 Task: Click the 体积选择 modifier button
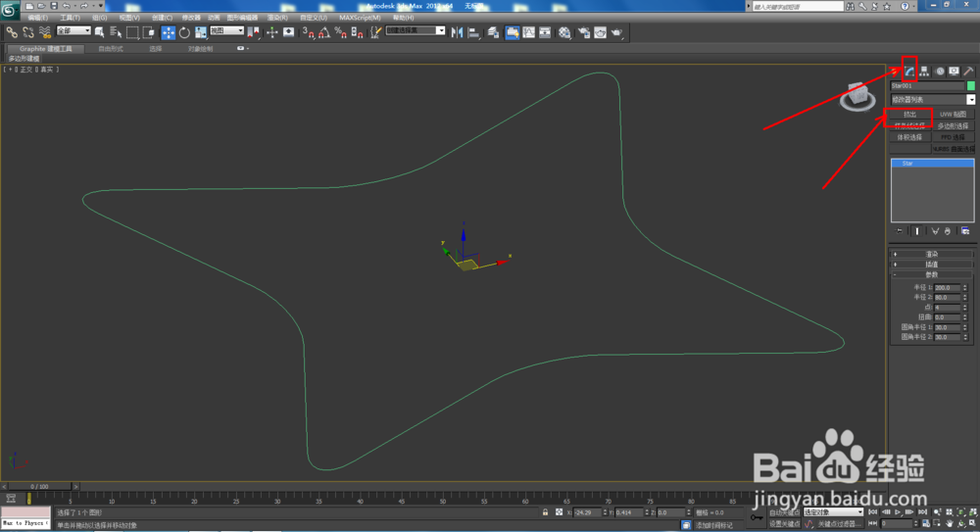(910, 137)
